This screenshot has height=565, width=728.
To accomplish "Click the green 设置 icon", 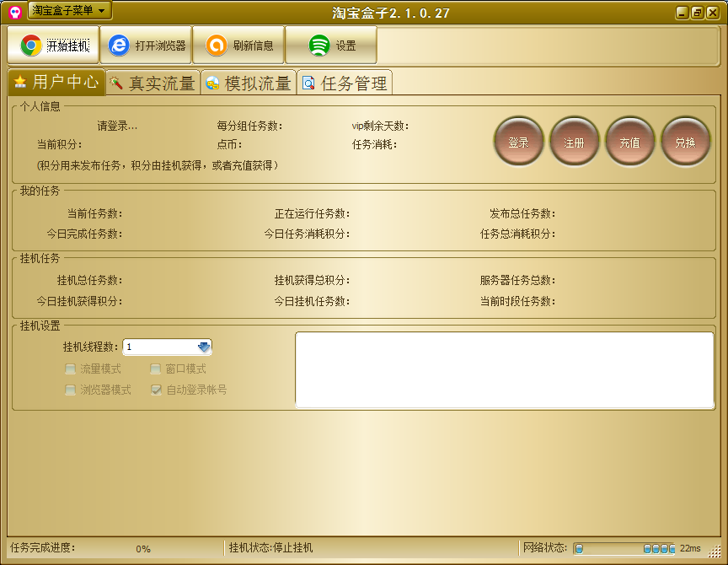I will 319,46.
